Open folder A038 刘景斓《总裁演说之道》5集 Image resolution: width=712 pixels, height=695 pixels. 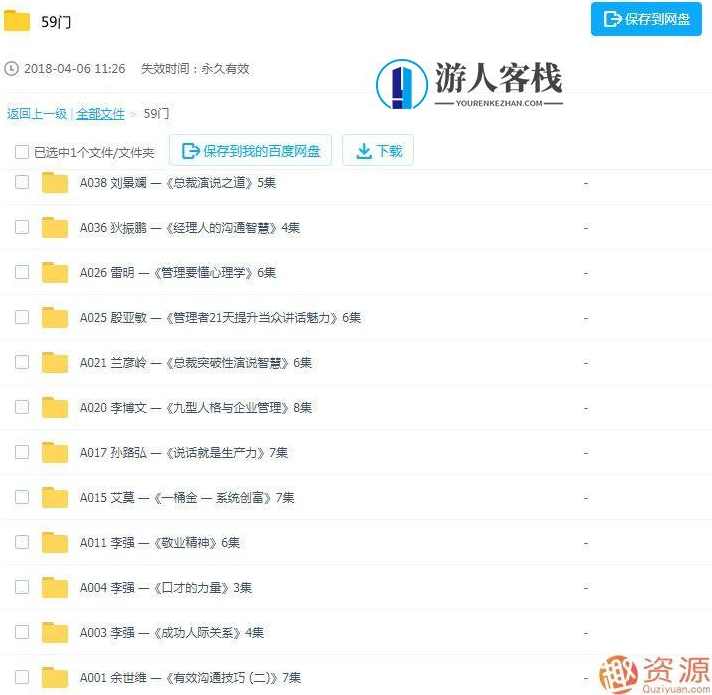pyautogui.click(x=178, y=182)
